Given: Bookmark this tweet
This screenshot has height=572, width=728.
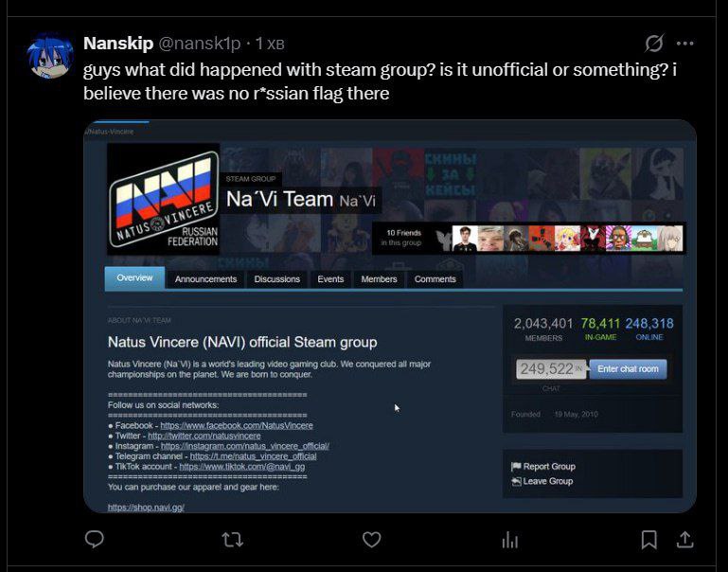Looking at the screenshot, I should (649, 540).
